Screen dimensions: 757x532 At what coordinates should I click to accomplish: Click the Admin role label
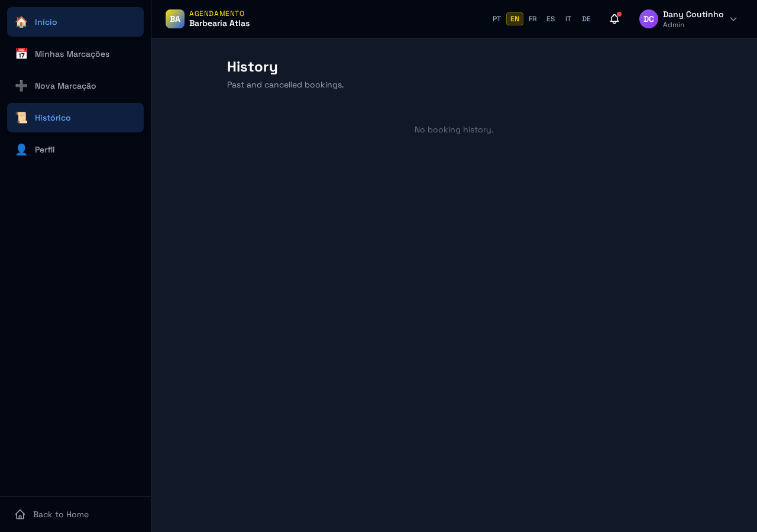click(674, 25)
